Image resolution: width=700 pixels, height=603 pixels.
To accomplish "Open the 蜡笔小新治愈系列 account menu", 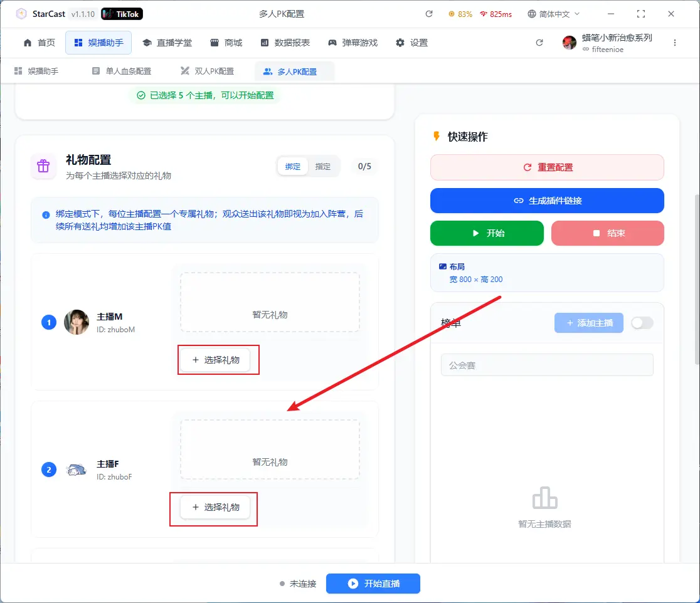I will 608,43.
